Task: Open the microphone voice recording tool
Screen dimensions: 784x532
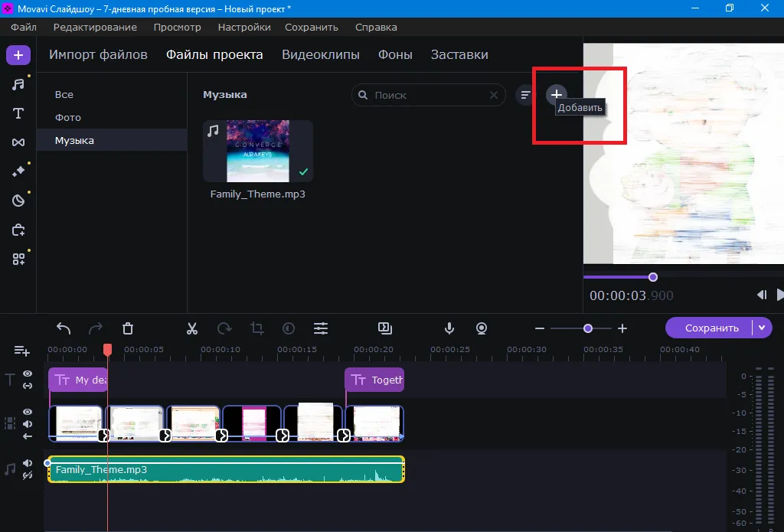Action: (449, 328)
